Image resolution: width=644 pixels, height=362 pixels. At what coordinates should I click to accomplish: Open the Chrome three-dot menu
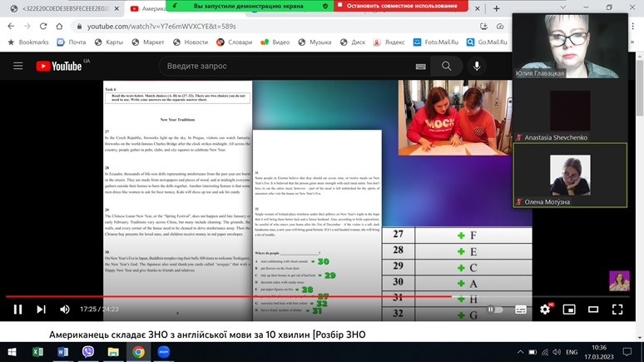coord(633,26)
